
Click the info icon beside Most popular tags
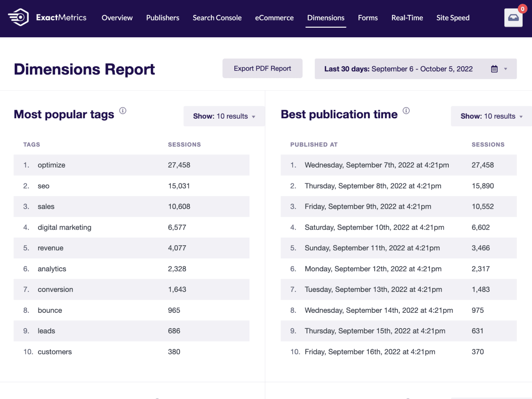123,111
